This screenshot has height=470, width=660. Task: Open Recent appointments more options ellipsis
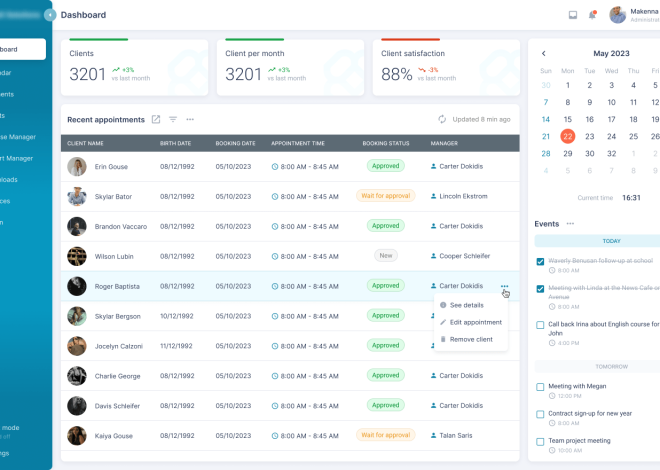[190, 119]
